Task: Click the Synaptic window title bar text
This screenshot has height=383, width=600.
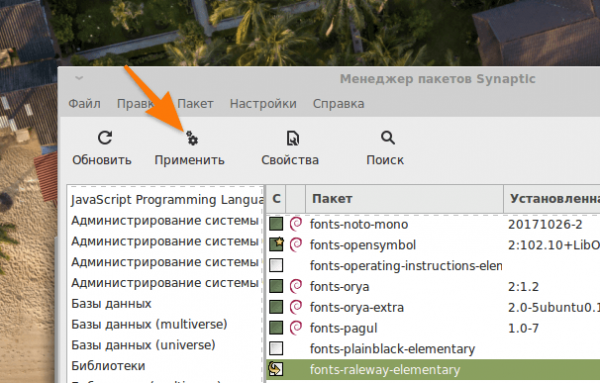Action: tap(437, 79)
